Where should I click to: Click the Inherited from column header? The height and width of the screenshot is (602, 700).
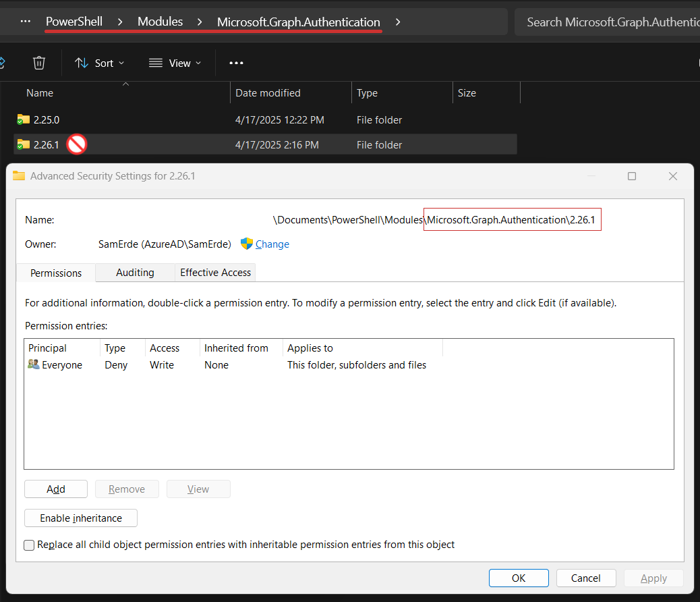[x=236, y=348]
